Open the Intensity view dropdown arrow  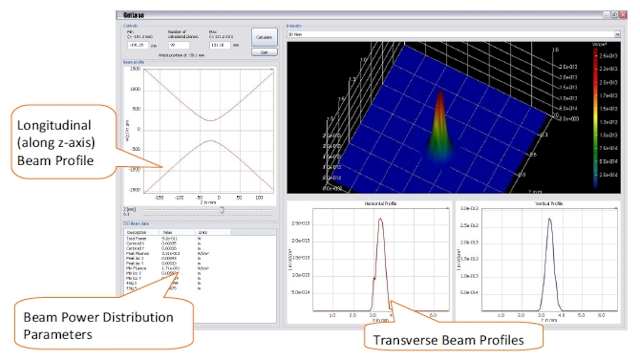click(x=617, y=34)
